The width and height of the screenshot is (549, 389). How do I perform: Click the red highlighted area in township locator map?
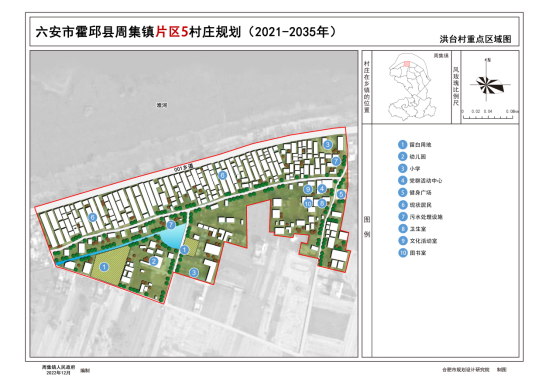pos(406,64)
